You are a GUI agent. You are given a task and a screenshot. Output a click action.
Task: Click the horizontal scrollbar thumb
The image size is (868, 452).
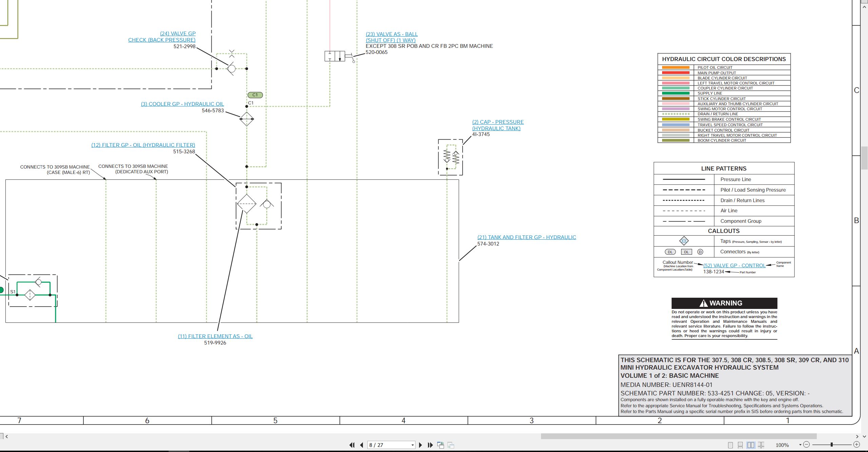[678, 436]
